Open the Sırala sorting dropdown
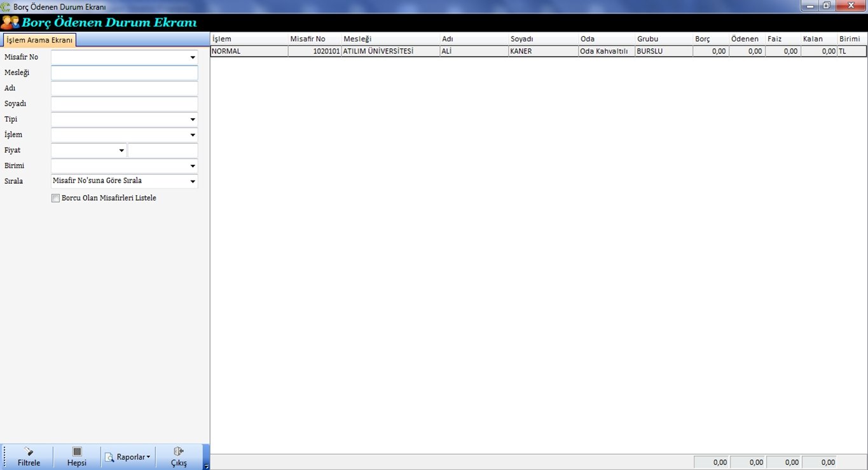 (192, 182)
